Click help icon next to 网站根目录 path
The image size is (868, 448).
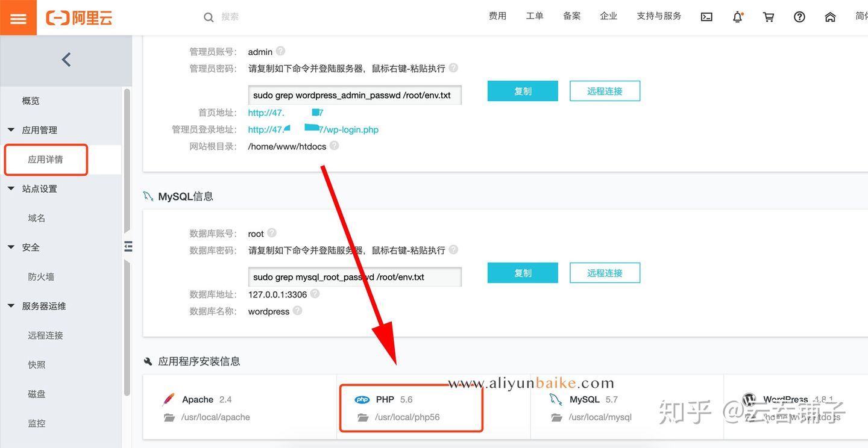click(334, 146)
